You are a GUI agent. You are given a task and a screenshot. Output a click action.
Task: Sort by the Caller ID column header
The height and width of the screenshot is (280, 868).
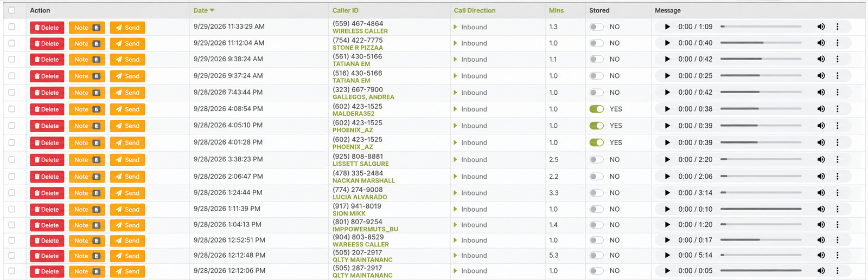(346, 10)
